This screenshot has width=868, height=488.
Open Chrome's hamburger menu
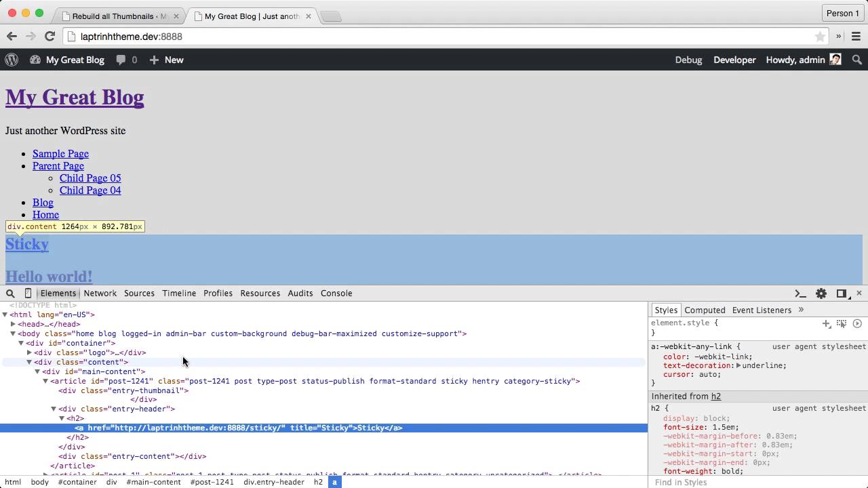(x=856, y=37)
